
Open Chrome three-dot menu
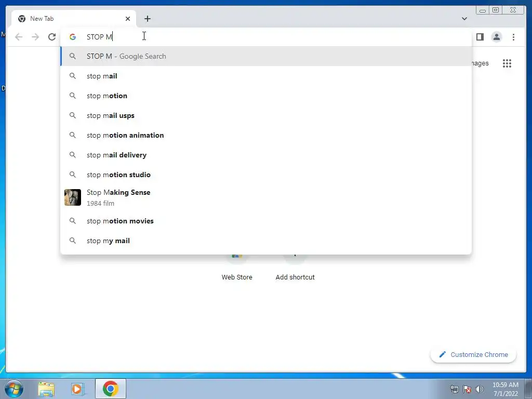[513, 37]
